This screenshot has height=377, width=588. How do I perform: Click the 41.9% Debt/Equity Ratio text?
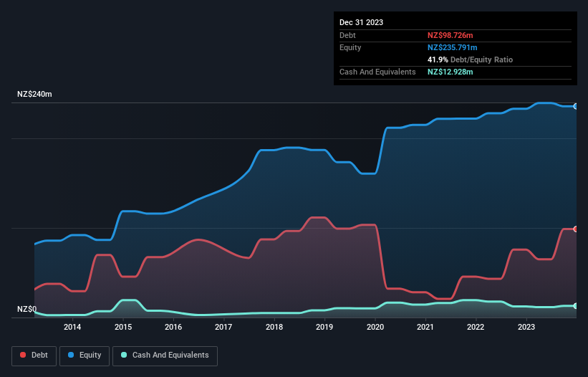tap(470, 59)
